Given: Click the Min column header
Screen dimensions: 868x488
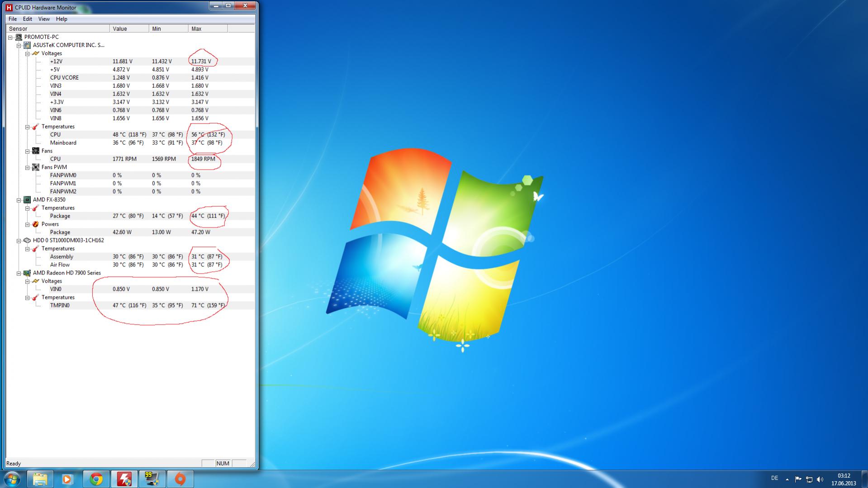Looking at the screenshot, I should click(x=169, y=28).
